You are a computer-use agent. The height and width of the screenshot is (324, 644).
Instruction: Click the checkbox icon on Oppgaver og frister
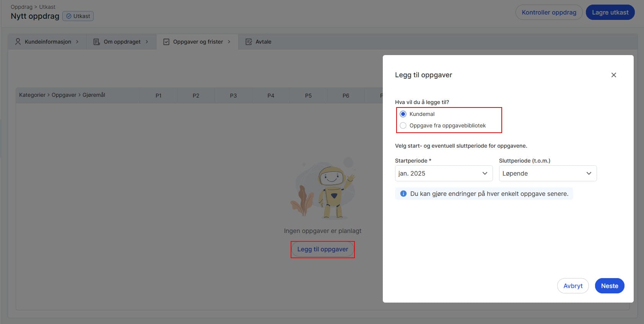click(166, 42)
